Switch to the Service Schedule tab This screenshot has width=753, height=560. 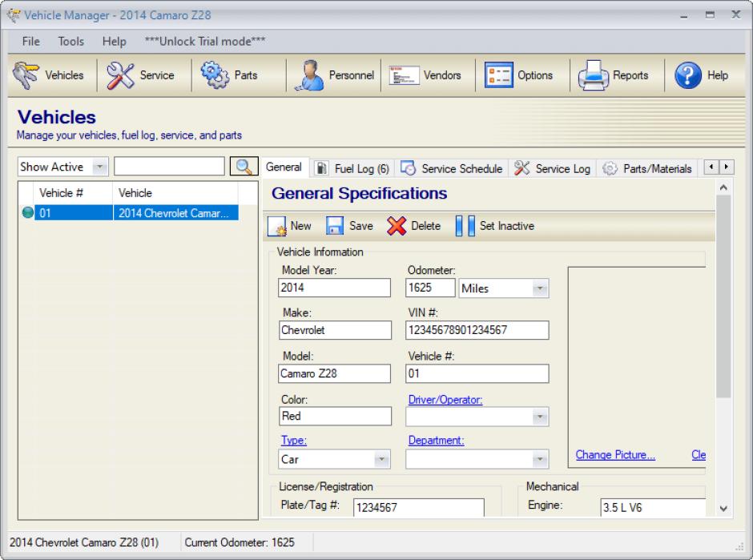click(452, 168)
